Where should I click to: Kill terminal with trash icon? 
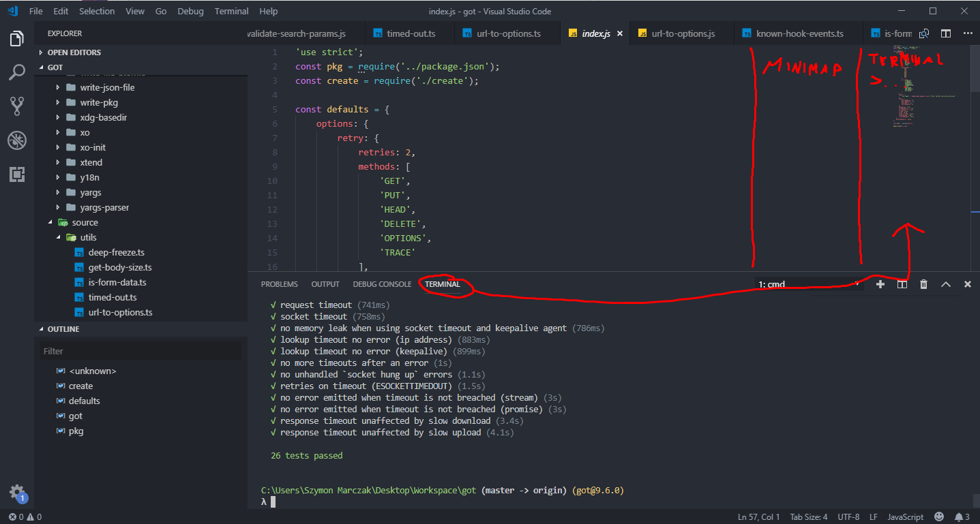(x=923, y=284)
